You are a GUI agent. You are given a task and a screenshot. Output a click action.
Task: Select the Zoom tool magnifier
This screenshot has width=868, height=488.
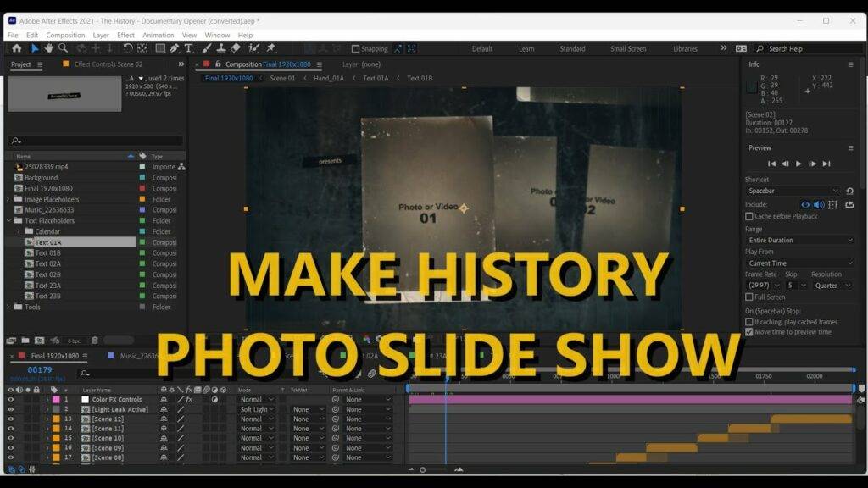(63, 48)
